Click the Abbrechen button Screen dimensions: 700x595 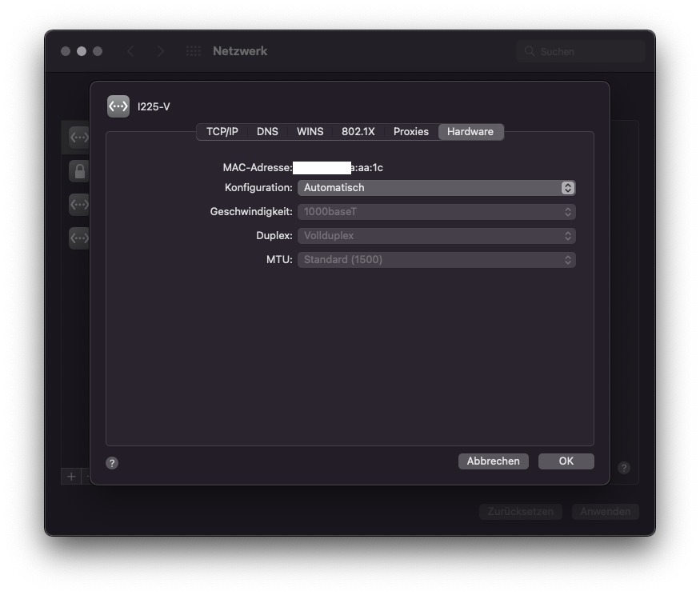click(x=494, y=461)
